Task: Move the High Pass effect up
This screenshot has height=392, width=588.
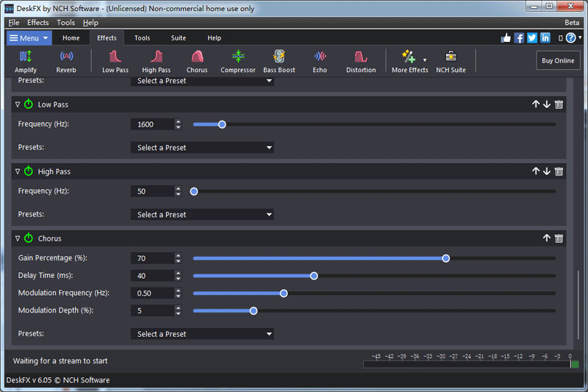Action: 536,171
